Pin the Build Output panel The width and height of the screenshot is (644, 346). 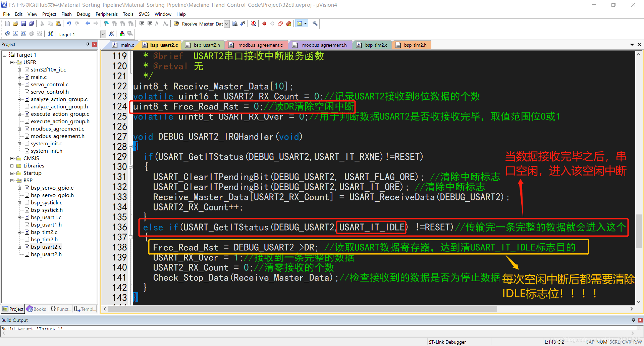click(x=633, y=320)
